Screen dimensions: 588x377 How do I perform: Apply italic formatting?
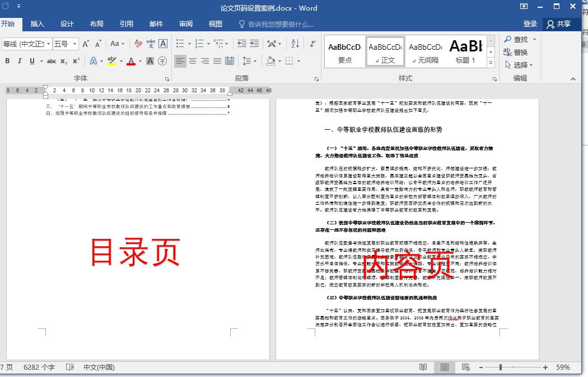click(x=19, y=60)
